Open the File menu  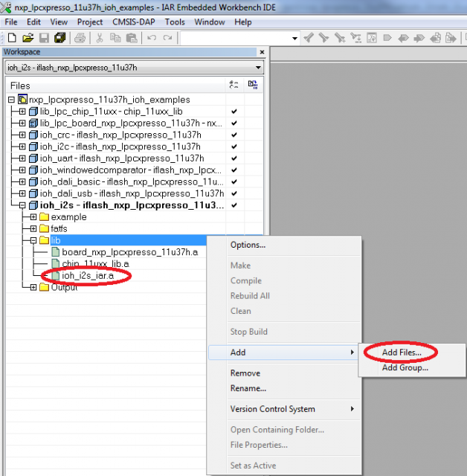11,22
